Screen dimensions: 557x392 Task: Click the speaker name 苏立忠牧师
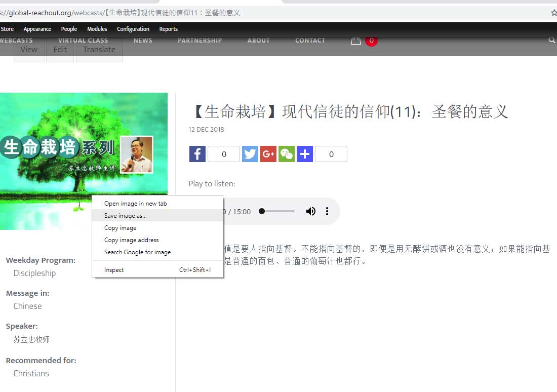tap(31, 339)
